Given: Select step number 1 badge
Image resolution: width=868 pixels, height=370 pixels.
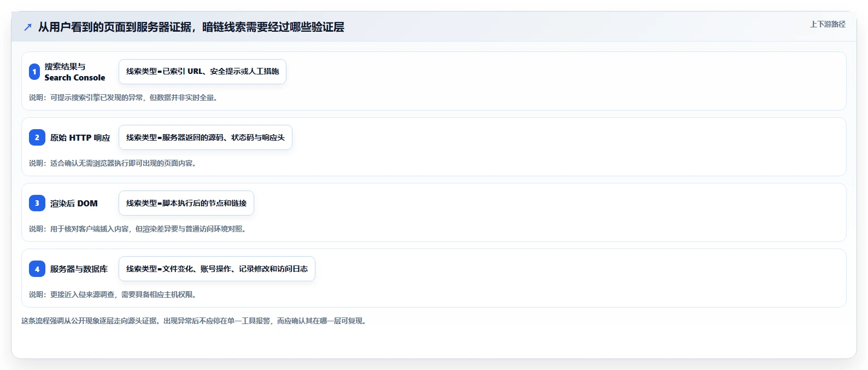Looking at the screenshot, I should [34, 72].
